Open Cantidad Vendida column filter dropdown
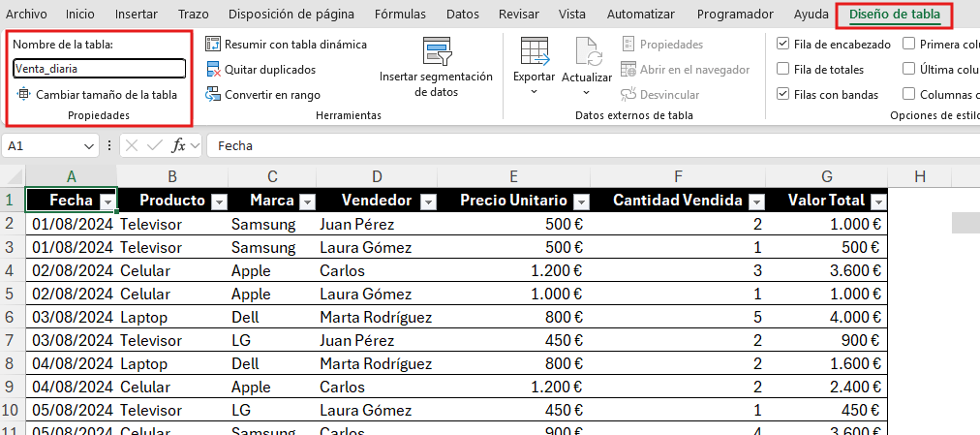Viewport: 980px width, 435px height. (x=757, y=202)
